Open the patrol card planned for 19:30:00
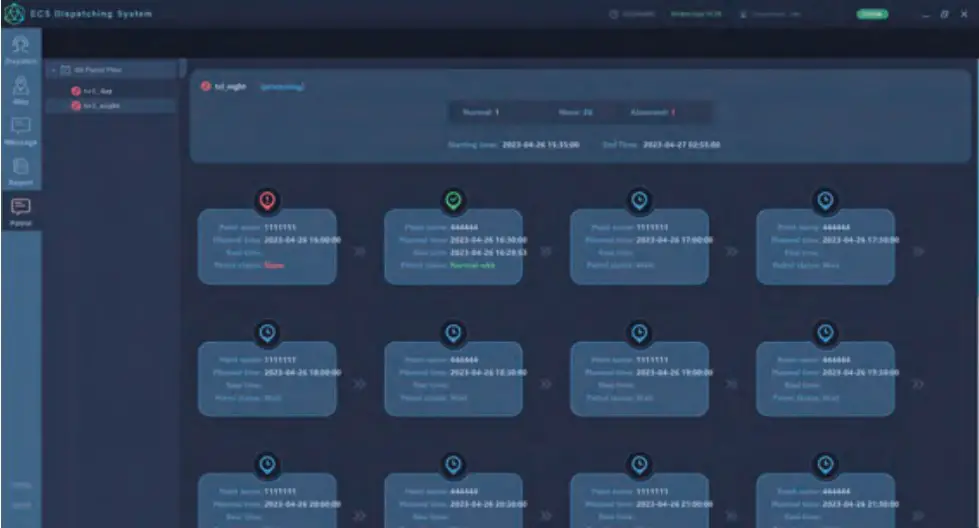979x528 pixels. click(x=825, y=379)
